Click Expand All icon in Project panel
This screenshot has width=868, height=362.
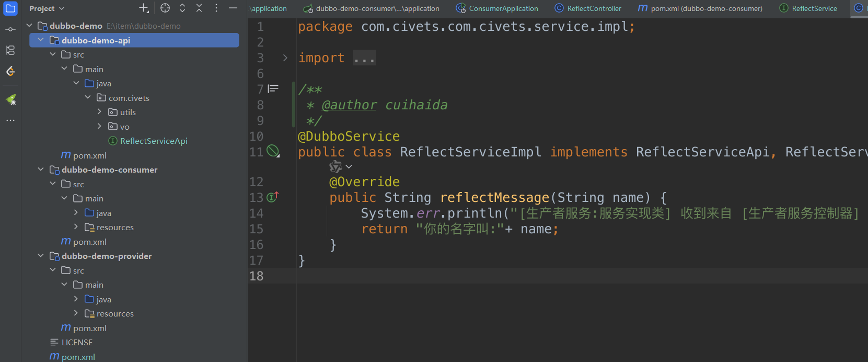point(182,8)
